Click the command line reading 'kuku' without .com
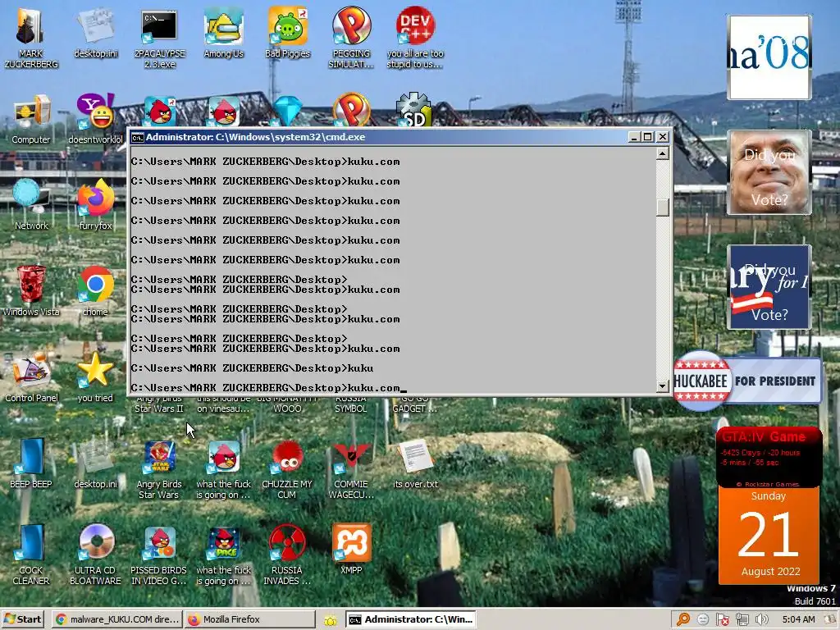840x630 pixels. pyautogui.click(x=252, y=368)
